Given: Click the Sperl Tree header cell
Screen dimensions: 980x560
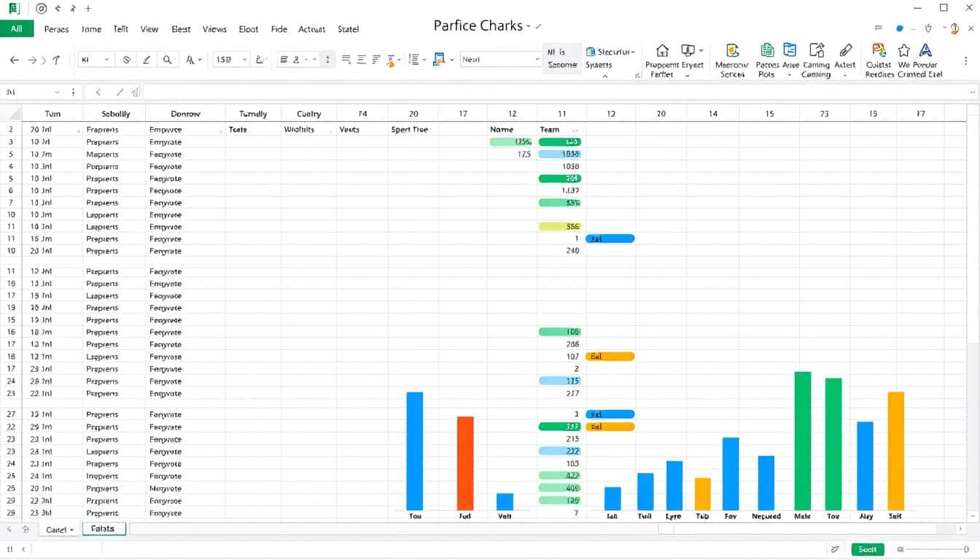Looking at the screenshot, I should click(413, 130).
